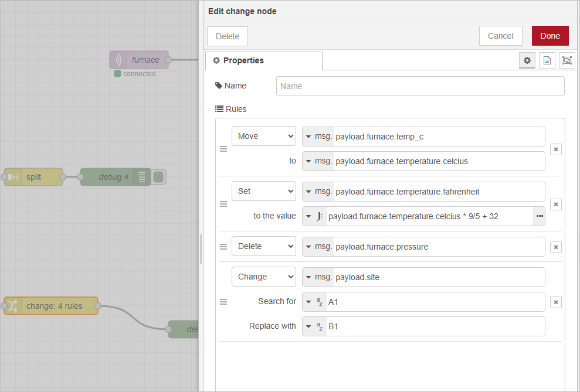
Task: Open the Set action dropdown
Action: tap(263, 191)
